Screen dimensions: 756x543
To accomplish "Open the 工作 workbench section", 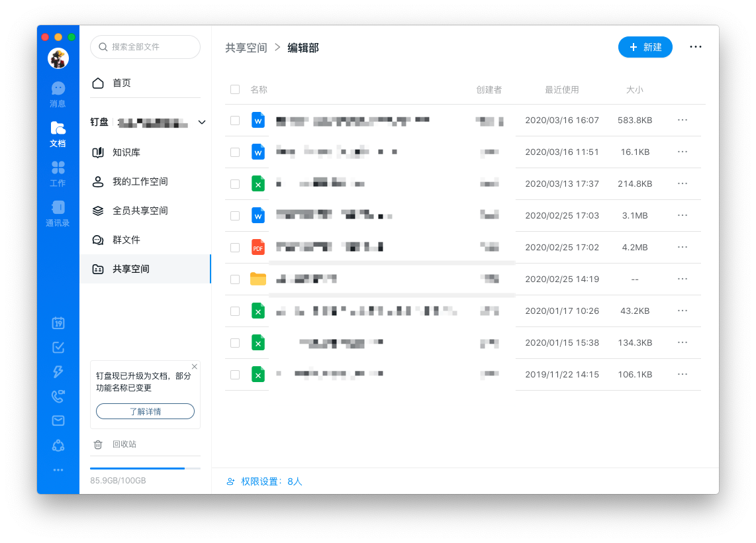I will pos(58,174).
